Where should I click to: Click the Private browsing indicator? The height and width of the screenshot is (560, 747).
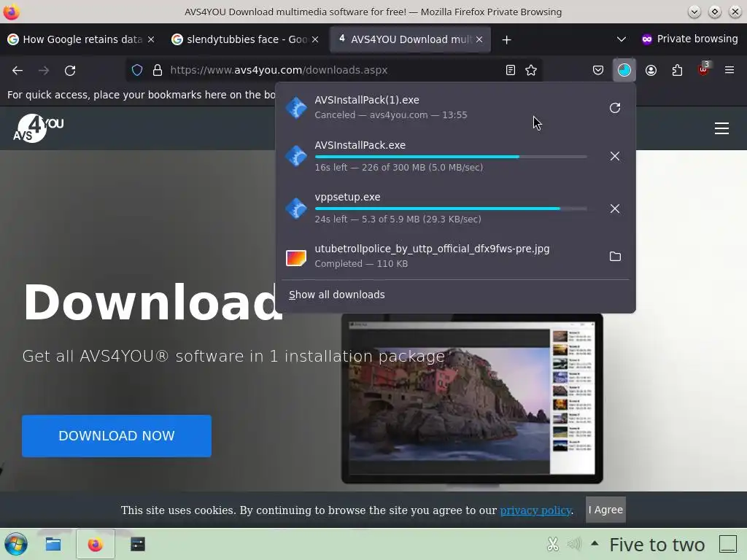tap(689, 39)
